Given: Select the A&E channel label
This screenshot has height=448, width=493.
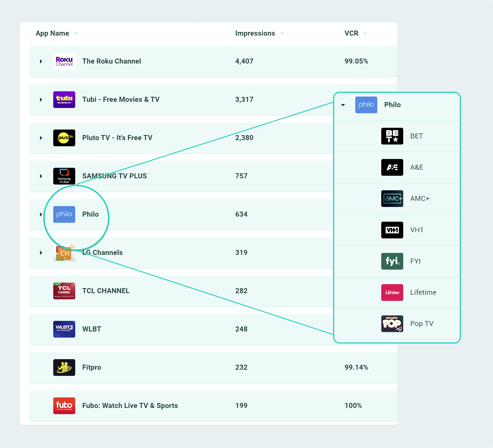Looking at the screenshot, I should 417,167.
